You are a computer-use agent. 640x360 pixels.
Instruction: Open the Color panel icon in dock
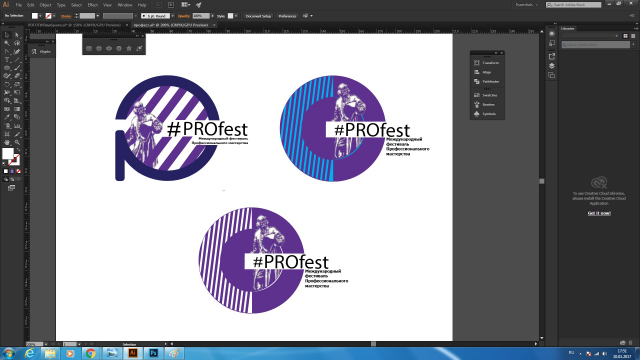tap(552, 34)
